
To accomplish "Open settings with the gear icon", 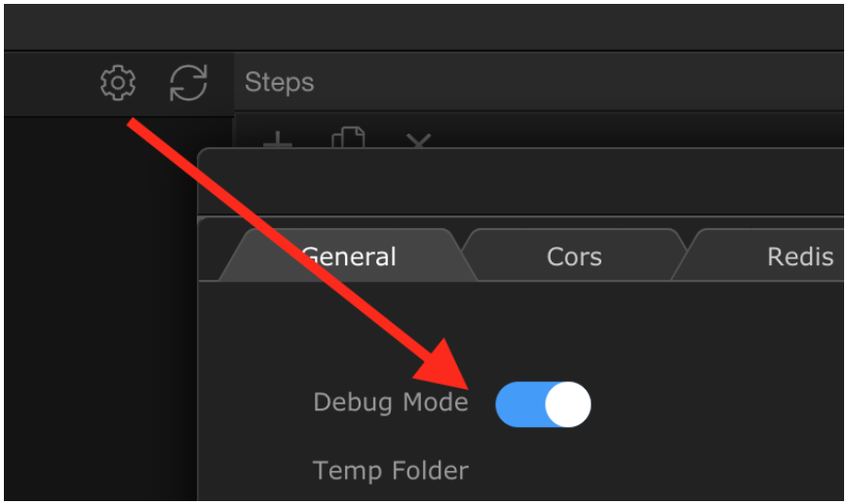I will [x=118, y=83].
